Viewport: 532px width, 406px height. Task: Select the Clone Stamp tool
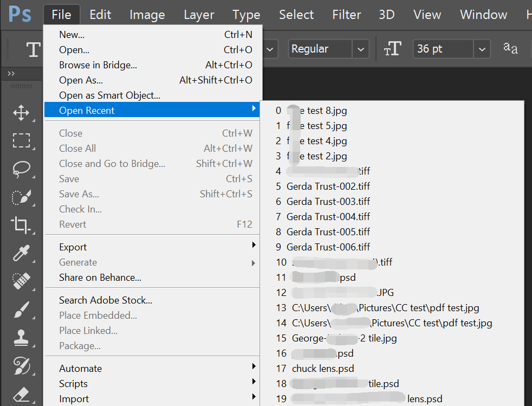[21, 338]
